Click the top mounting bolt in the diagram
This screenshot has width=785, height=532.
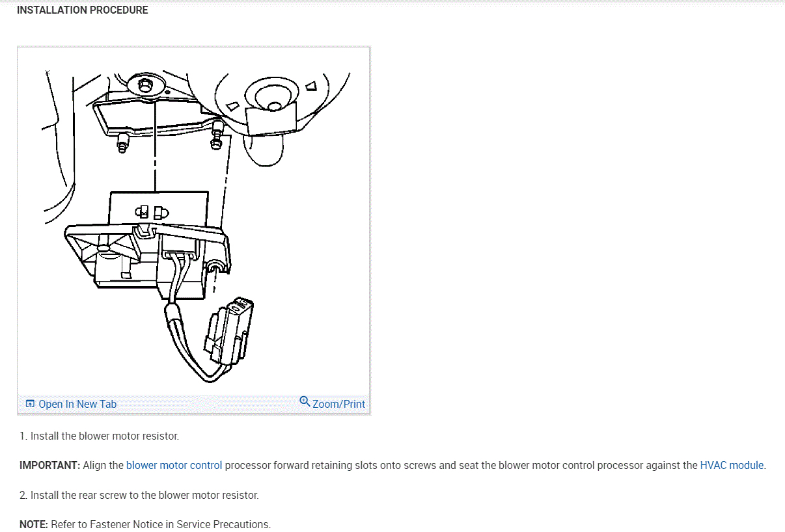145,86
